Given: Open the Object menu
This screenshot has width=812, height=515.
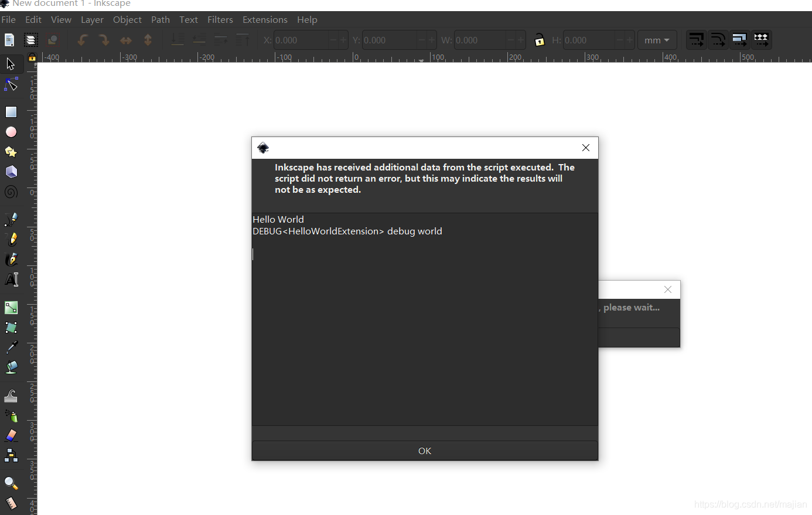Looking at the screenshot, I should tap(127, 19).
